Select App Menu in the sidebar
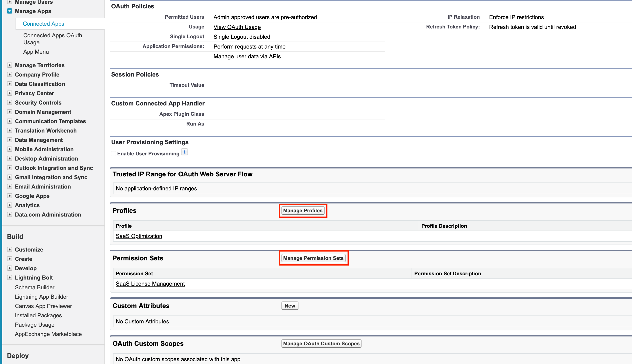Screen dimensions: 632x364 (36, 52)
